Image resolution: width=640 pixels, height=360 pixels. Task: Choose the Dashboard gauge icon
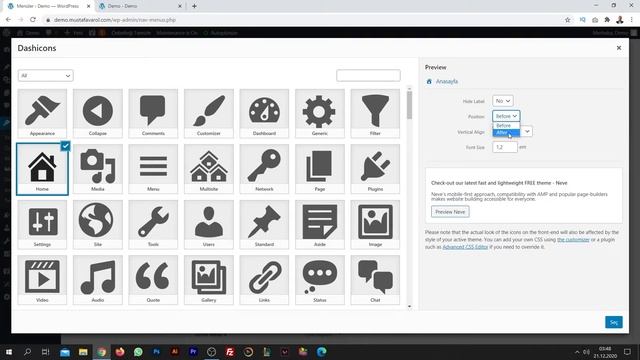click(264, 113)
